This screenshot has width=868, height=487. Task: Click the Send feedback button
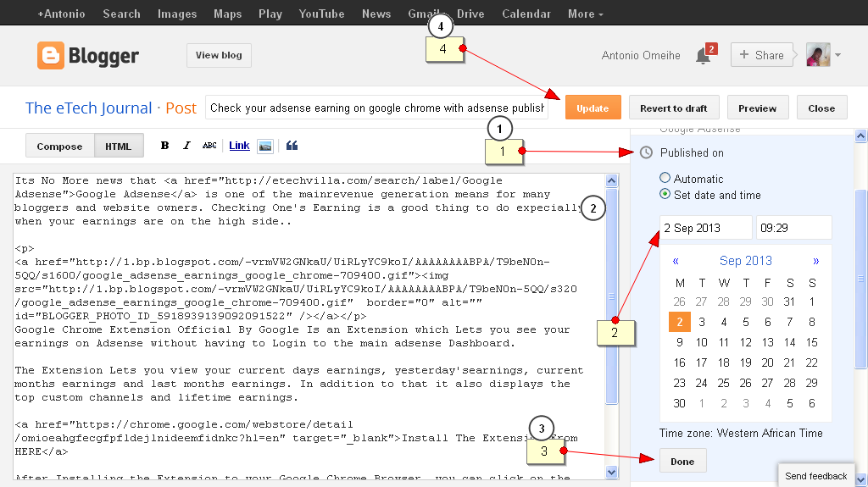coord(816,475)
